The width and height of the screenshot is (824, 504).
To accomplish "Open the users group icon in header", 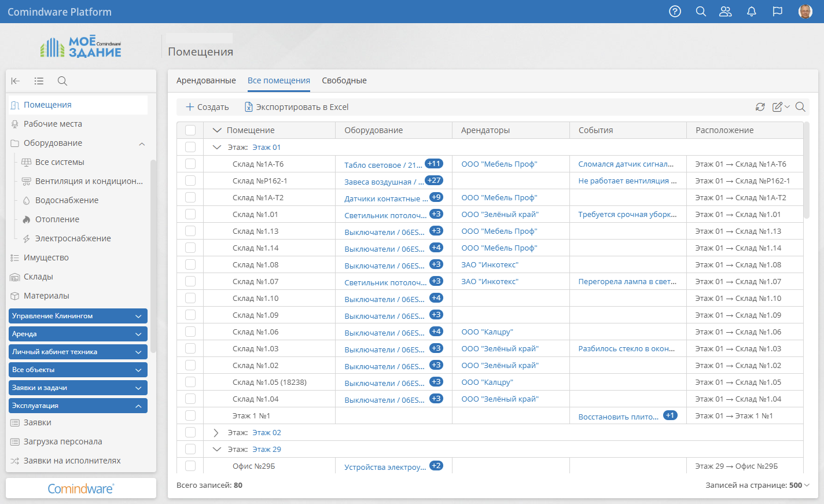I will (x=725, y=12).
